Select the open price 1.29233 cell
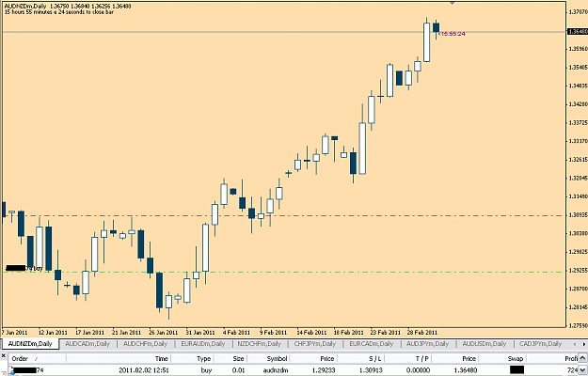The image size is (588, 376). click(x=324, y=370)
